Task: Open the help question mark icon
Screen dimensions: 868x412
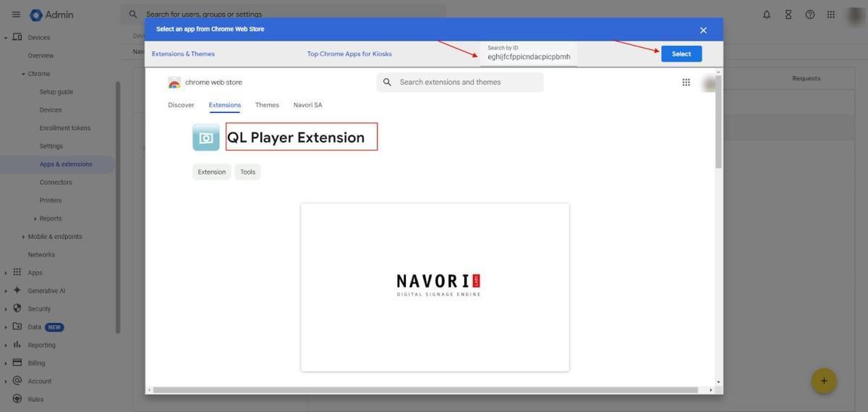Action: (810, 14)
